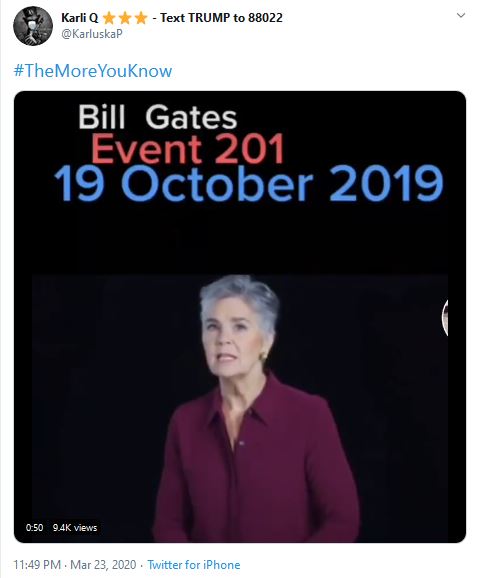Click the white Bill Gates title in the video
The height and width of the screenshot is (578, 478).
(157, 117)
